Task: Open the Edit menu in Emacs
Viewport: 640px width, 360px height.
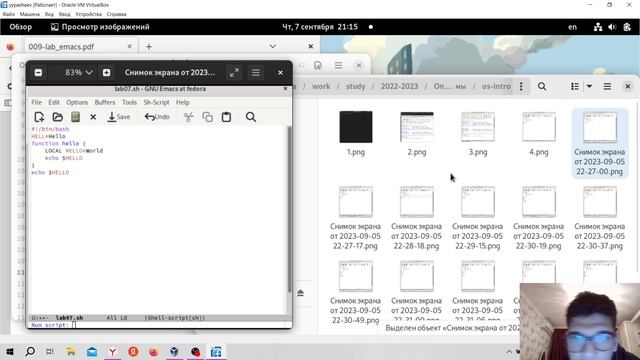Action: click(54, 102)
